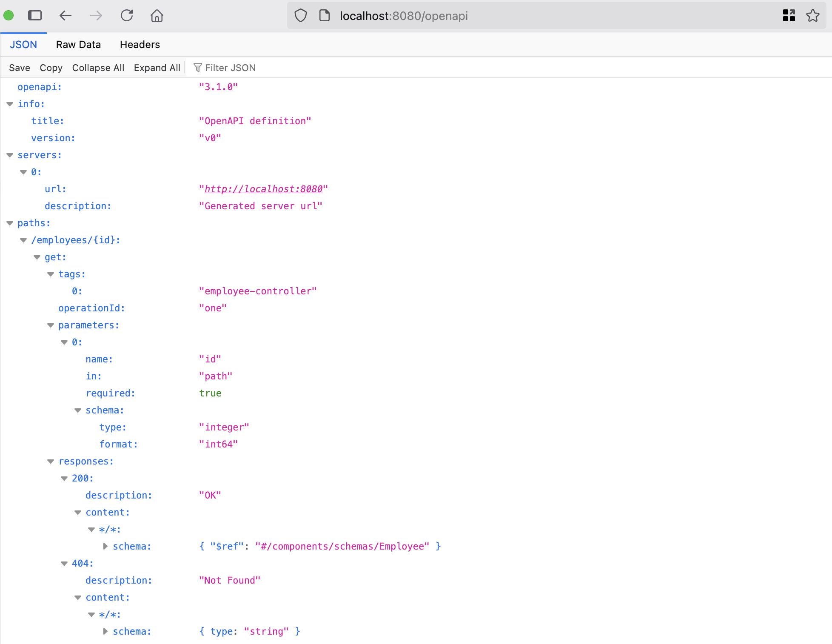Bookmark this page with the star

tap(812, 16)
